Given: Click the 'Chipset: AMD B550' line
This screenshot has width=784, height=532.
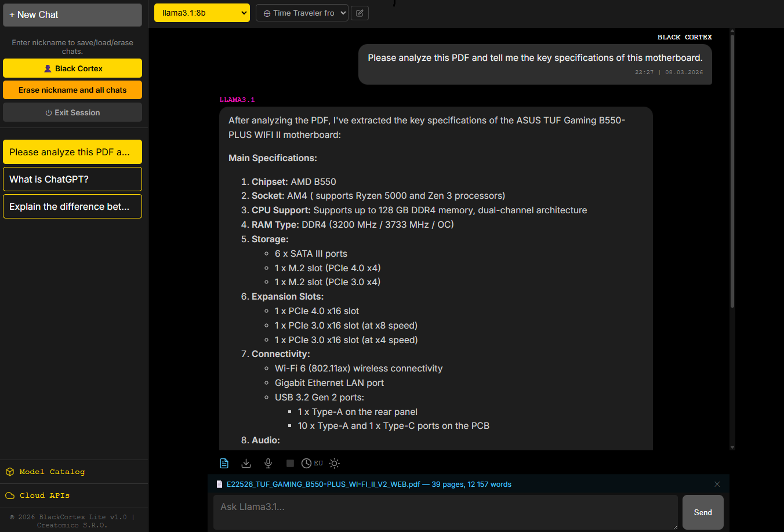Looking at the screenshot, I should [x=293, y=181].
